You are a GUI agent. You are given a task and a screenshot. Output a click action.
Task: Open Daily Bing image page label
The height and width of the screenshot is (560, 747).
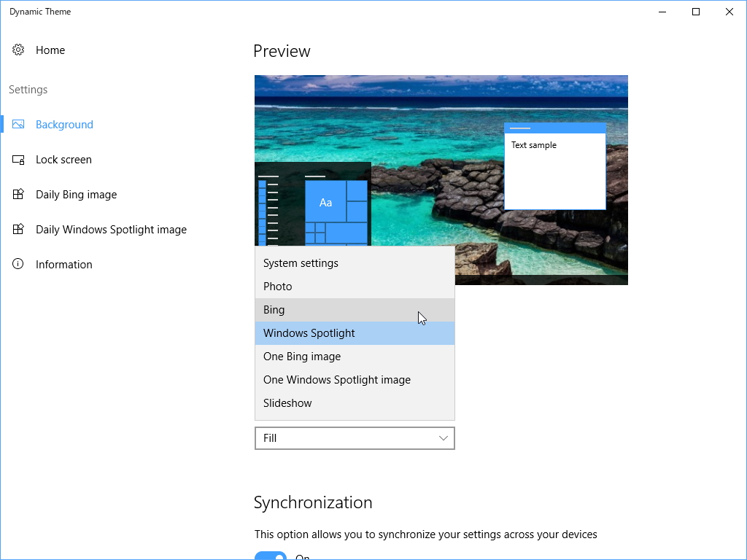tap(76, 195)
